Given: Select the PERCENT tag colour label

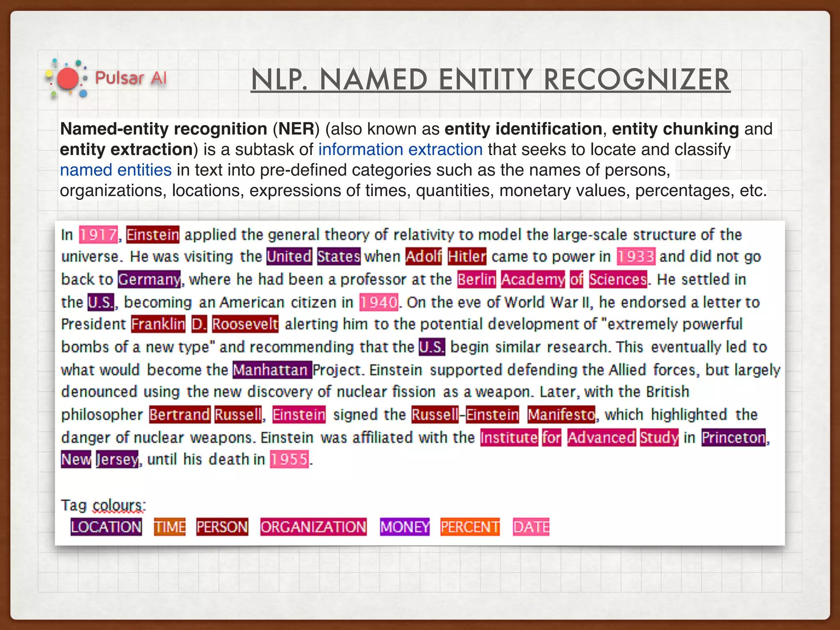Looking at the screenshot, I should [470, 527].
